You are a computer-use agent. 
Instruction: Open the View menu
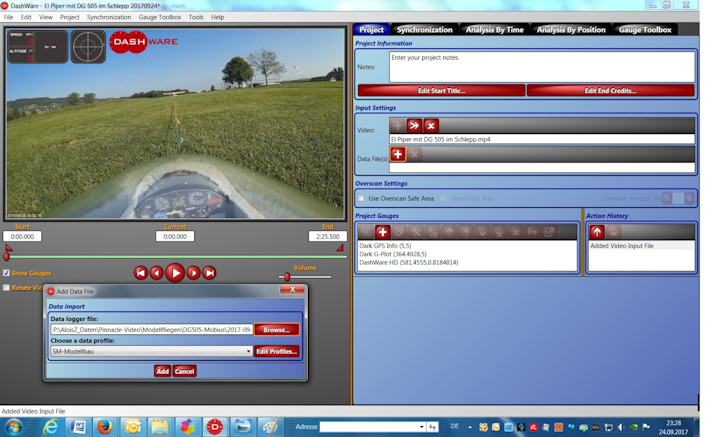click(45, 17)
